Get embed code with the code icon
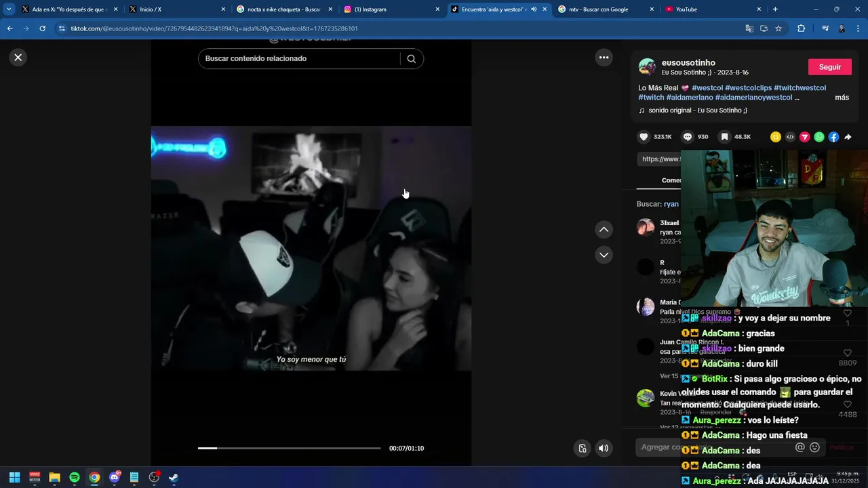Image resolution: width=868 pixels, height=488 pixels. [790, 137]
